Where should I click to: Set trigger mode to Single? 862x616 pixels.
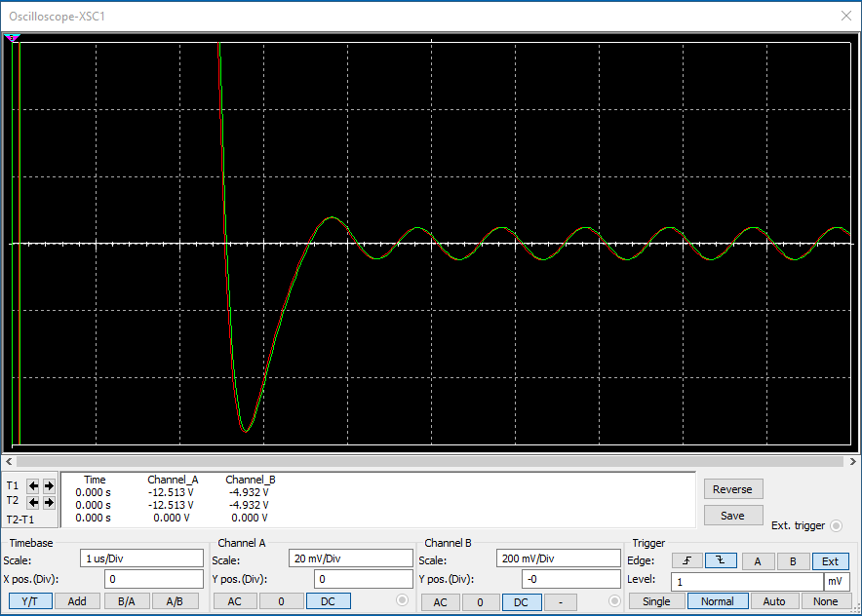click(x=655, y=601)
